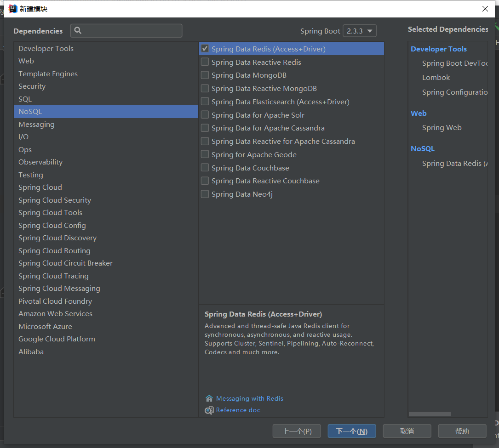The width and height of the screenshot is (499, 448).
Task: Click the 下一个(N) next button
Action: tap(352, 431)
